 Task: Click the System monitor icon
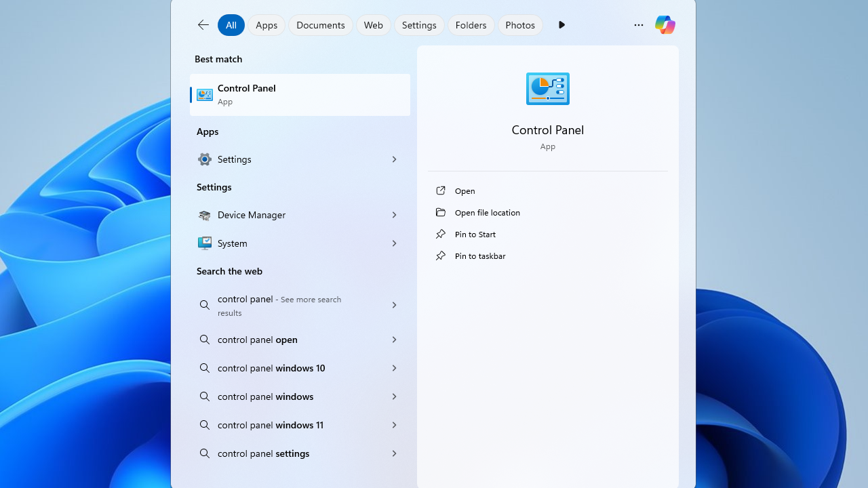pos(204,243)
